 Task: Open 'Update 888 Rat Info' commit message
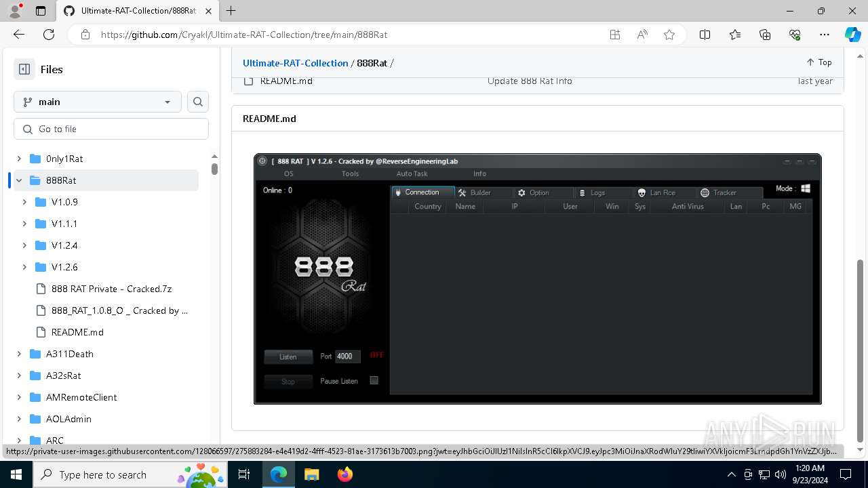point(530,81)
